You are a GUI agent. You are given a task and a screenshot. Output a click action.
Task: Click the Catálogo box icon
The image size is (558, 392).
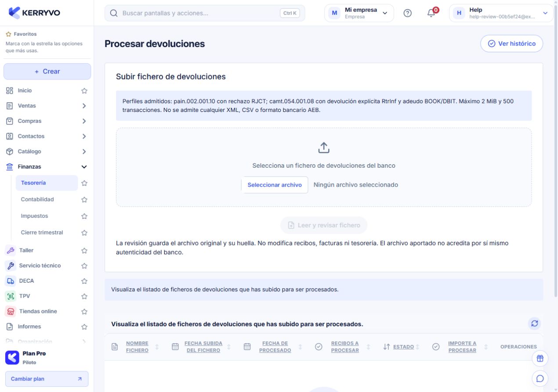point(10,151)
